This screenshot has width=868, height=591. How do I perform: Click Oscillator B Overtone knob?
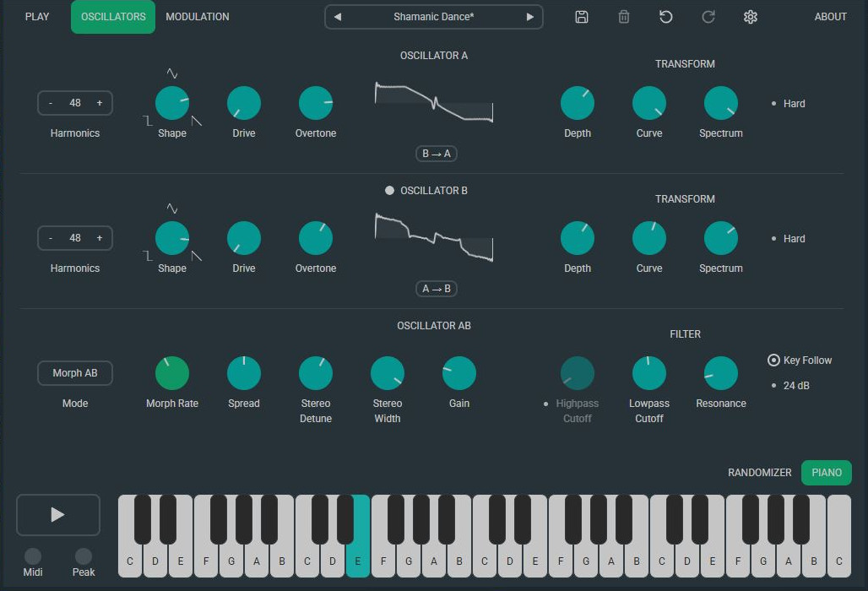[x=316, y=238]
